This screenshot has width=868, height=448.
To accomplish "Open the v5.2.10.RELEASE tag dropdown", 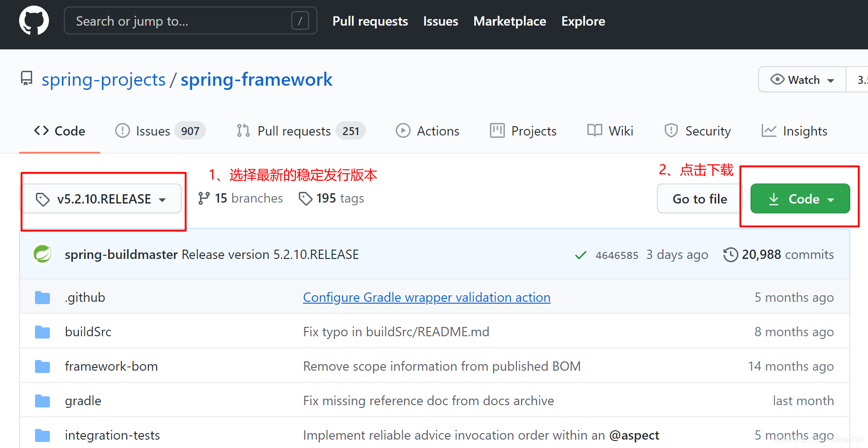I will click(102, 199).
